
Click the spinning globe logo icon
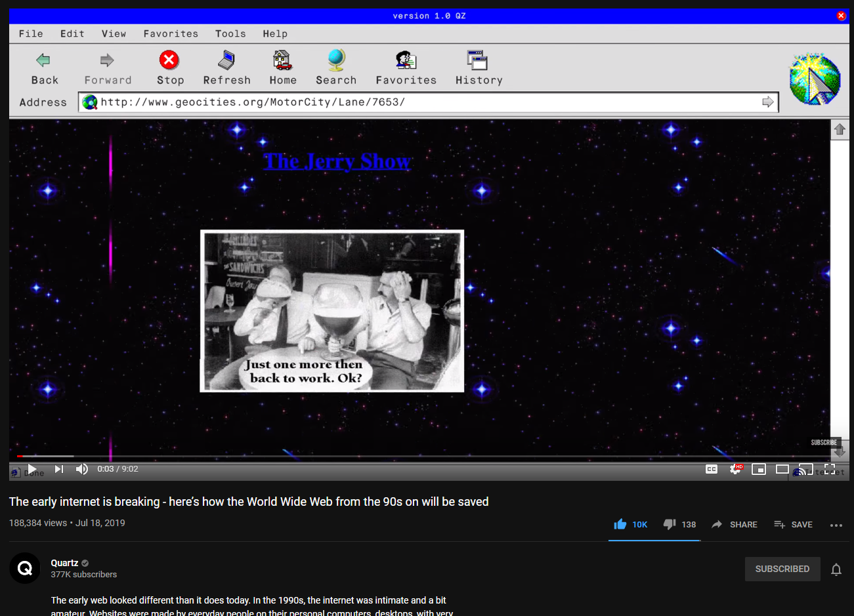click(x=815, y=79)
